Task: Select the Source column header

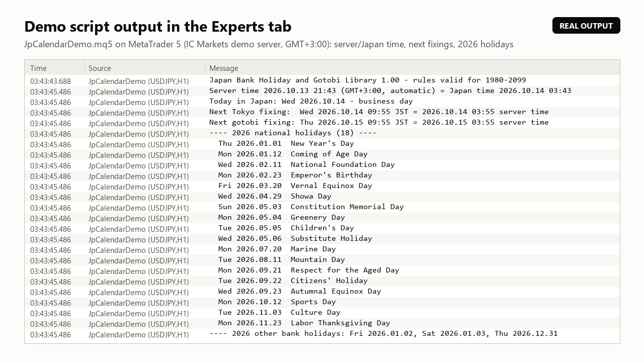Action: click(145, 68)
